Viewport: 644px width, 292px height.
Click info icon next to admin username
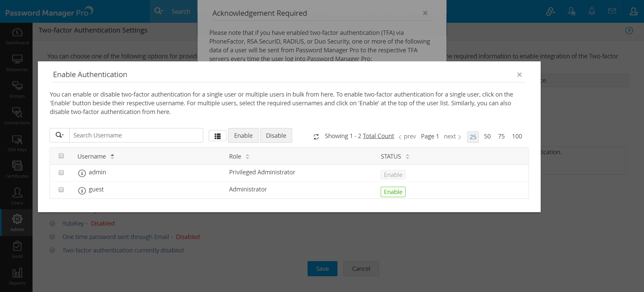pos(82,173)
